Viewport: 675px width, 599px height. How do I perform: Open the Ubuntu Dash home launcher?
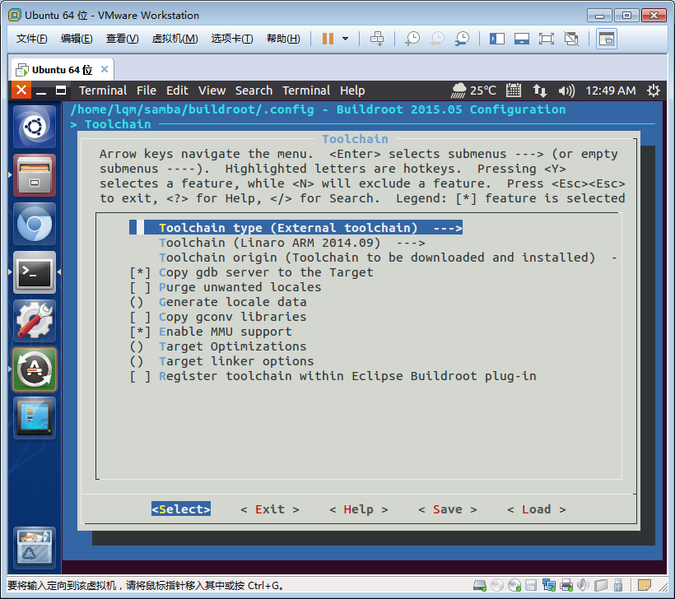click(x=35, y=130)
